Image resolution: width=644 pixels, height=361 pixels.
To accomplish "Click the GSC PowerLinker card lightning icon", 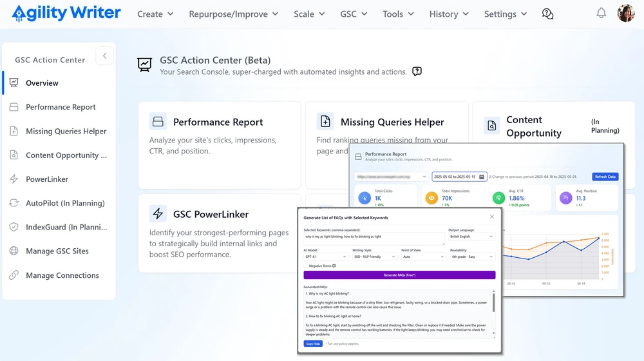I will (158, 214).
